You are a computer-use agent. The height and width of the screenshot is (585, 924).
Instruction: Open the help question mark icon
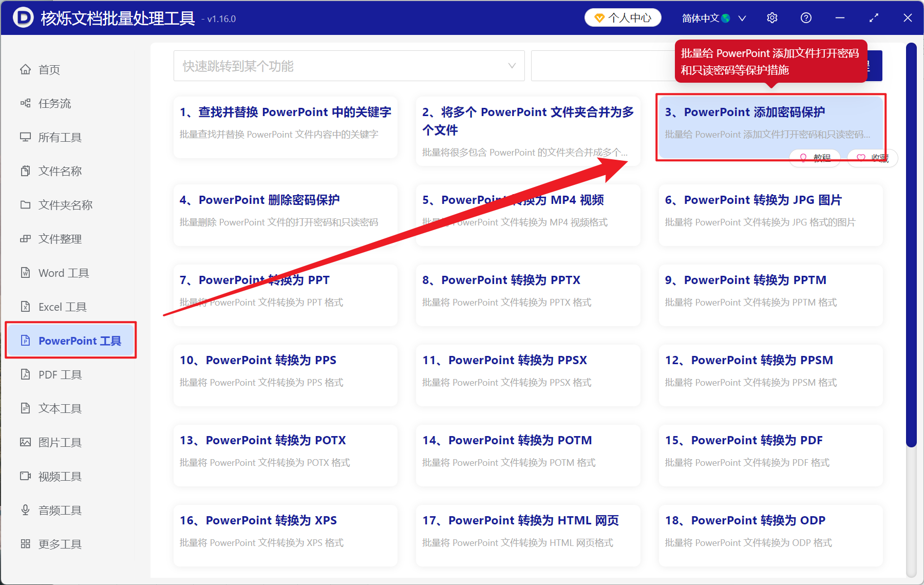point(805,17)
